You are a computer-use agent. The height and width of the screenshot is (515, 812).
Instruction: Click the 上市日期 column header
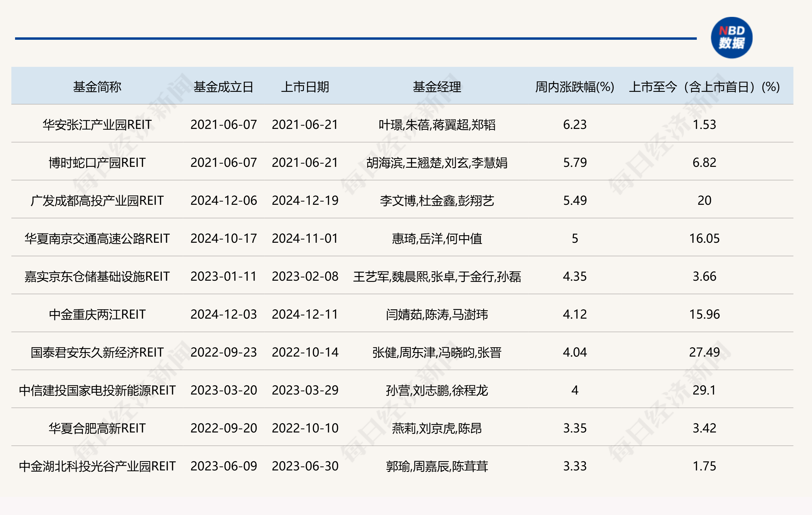point(305,87)
